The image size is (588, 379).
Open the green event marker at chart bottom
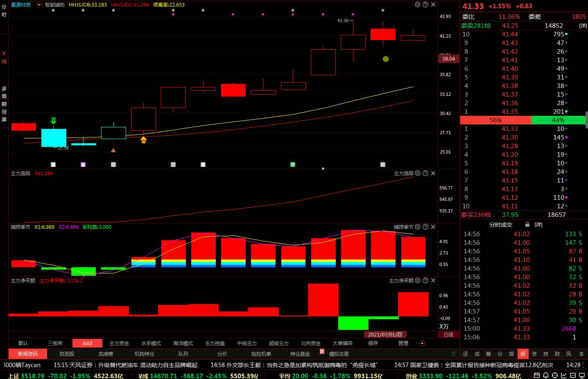[x=293, y=165]
